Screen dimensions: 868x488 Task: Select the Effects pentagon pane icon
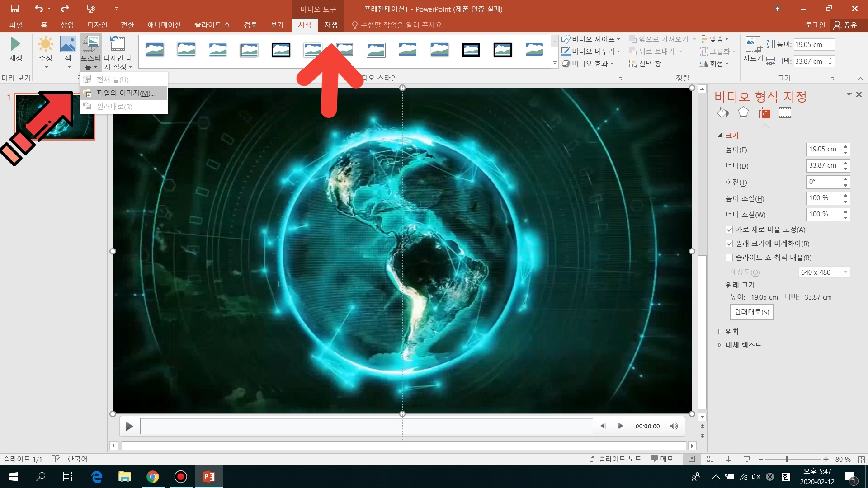(743, 113)
